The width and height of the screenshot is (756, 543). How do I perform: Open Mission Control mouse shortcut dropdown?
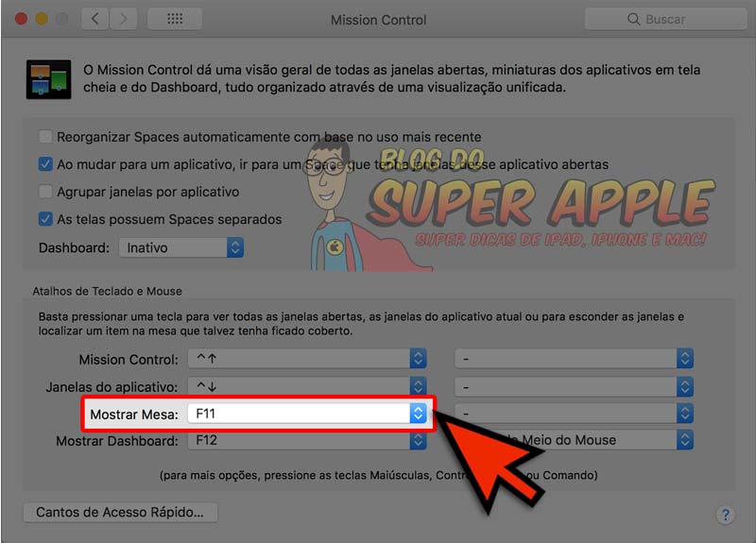574,359
